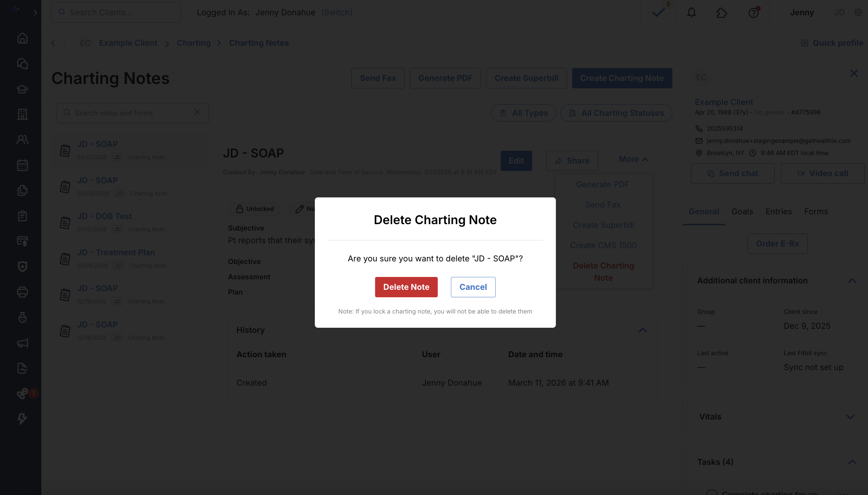Screen dimensions: 868x495
Task: Open the chat messages sidebar icon
Action: [x=22, y=64]
